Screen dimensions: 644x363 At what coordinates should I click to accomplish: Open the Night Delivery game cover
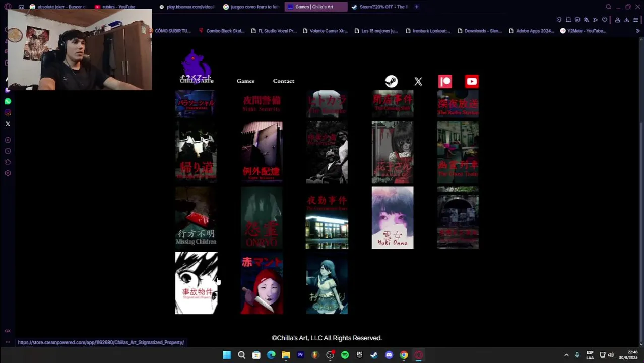pyautogui.click(x=262, y=152)
